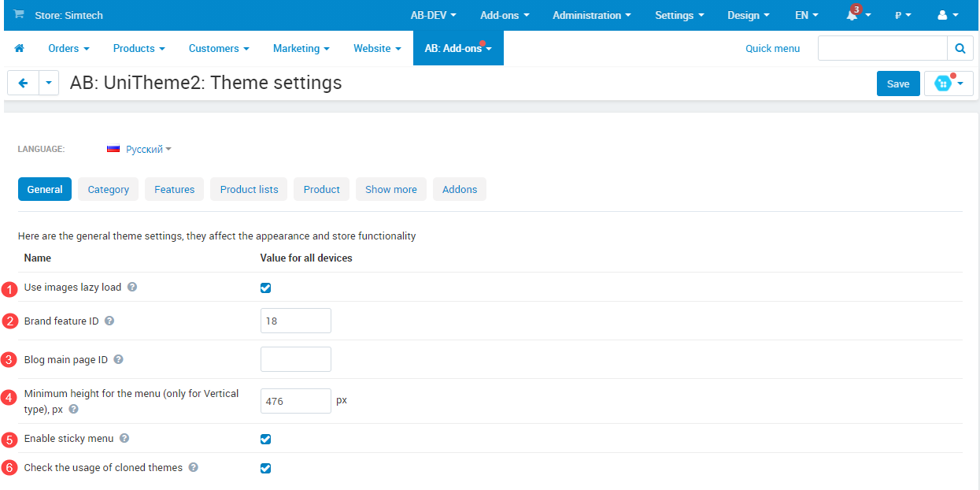The height and width of the screenshot is (490, 980).
Task: Toggle Use images lazy load checkbox
Action: 265,288
